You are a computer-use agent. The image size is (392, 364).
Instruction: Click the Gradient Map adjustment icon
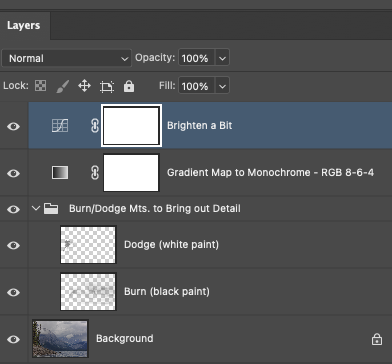(60, 173)
